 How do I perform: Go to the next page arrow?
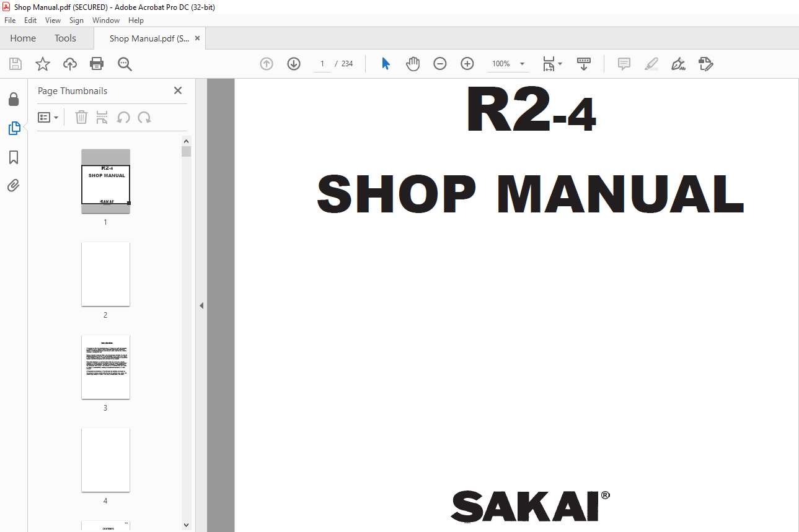tap(294, 64)
